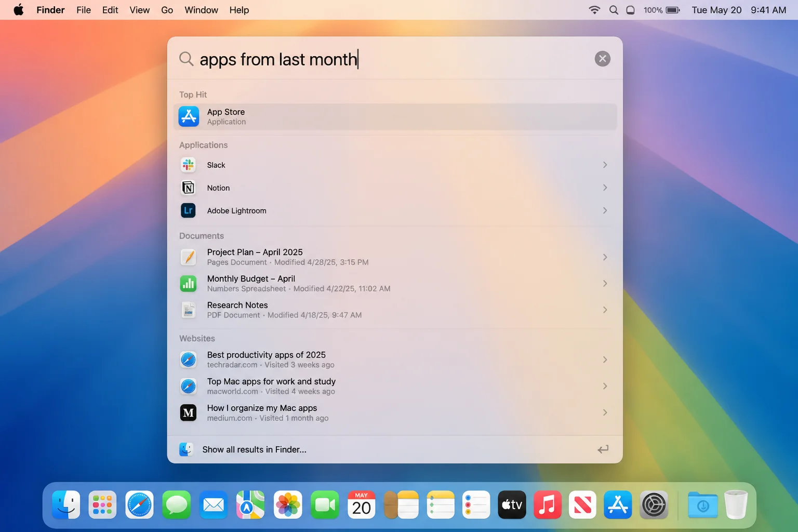Image resolution: width=798 pixels, height=532 pixels.
Task: Click Safari icon beside Top Mac apps
Action: pyautogui.click(x=188, y=386)
